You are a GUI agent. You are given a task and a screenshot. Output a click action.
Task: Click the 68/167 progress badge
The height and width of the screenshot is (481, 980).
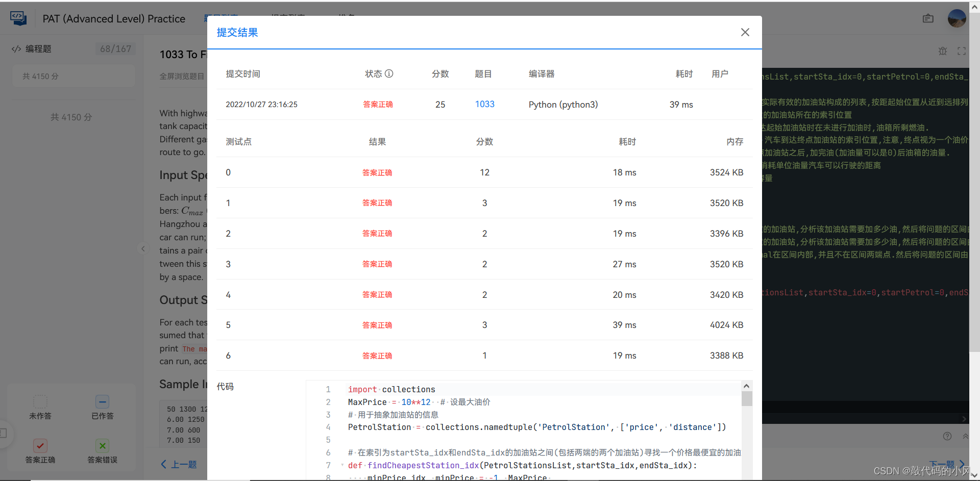pos(115,49)
